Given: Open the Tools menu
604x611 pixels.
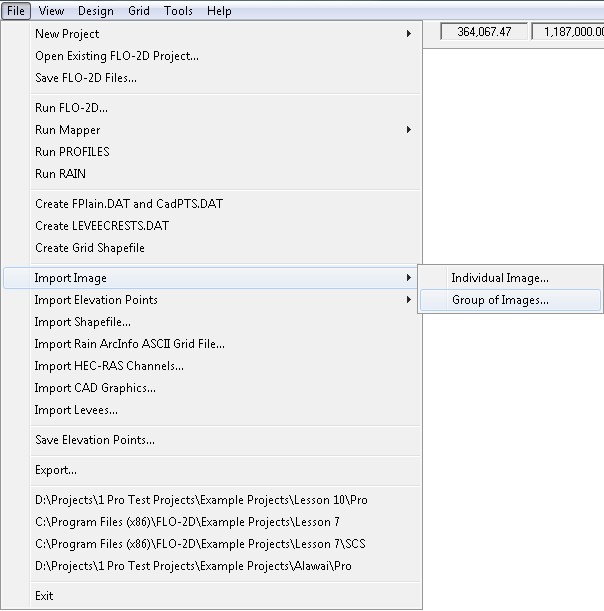Looking at the screenshot, I should tap(178, 11).
